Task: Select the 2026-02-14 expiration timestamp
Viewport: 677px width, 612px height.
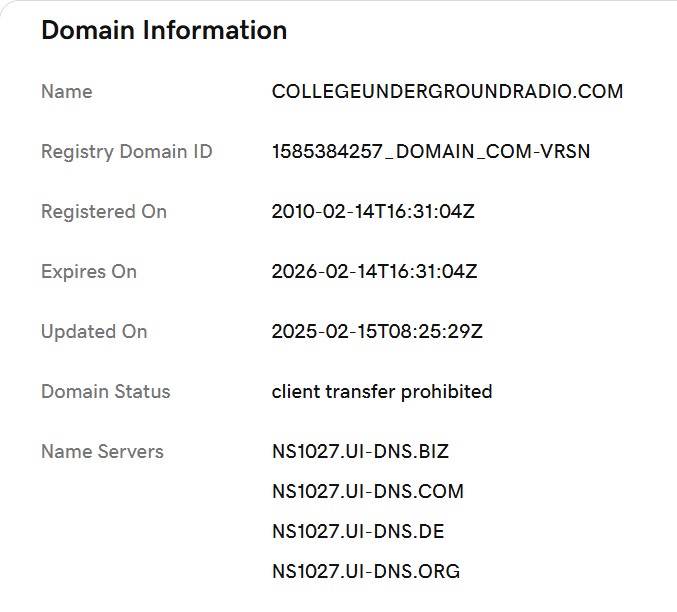Action: (x=374, y=272)
